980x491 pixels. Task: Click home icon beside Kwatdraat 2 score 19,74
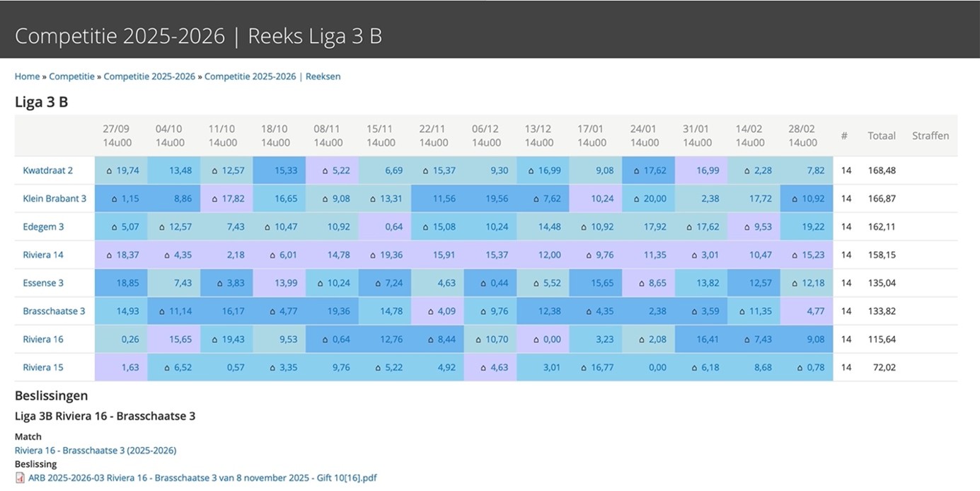[110, 171]
